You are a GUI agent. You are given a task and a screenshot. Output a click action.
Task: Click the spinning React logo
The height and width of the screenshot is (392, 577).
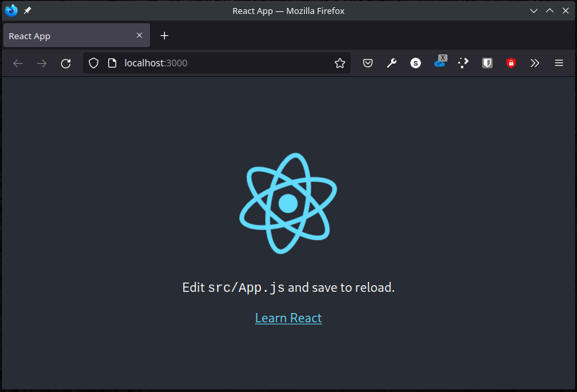(288, 204)
